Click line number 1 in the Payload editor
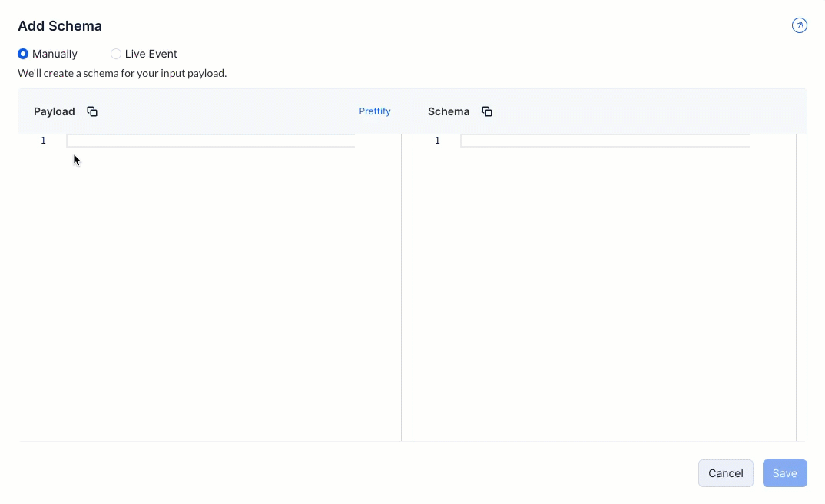 click(44, 141)
